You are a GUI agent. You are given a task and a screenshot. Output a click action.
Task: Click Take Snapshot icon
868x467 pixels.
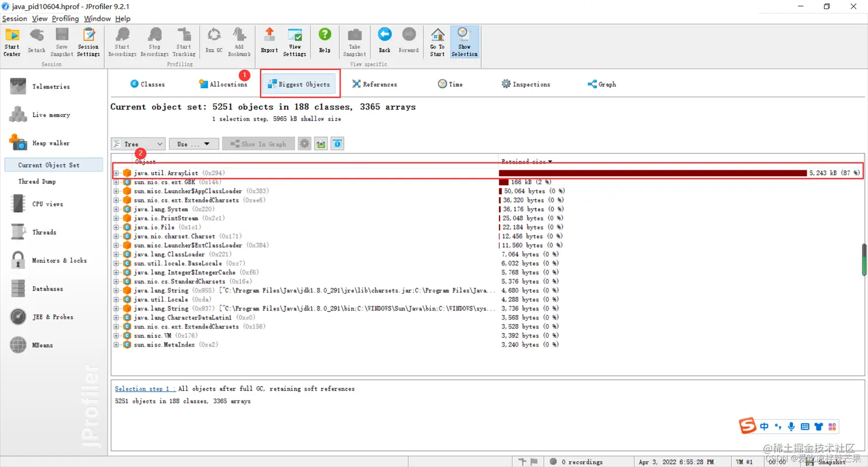coord(354,42)
